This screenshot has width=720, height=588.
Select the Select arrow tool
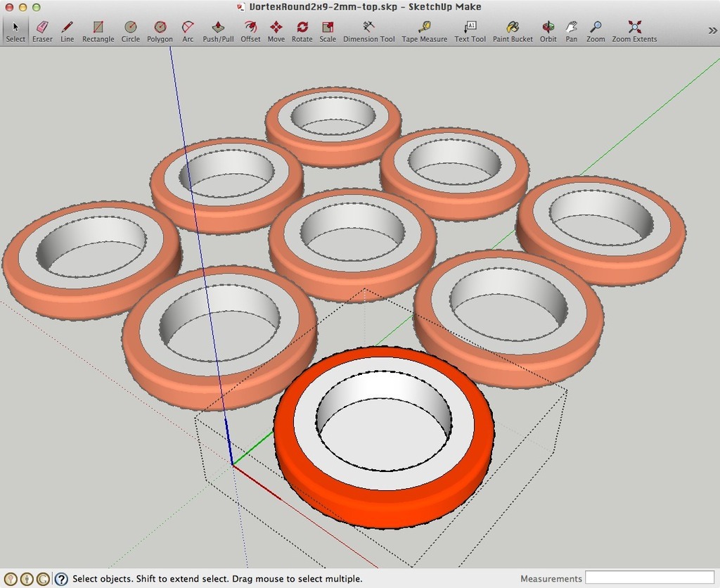[x=15, y=31]
